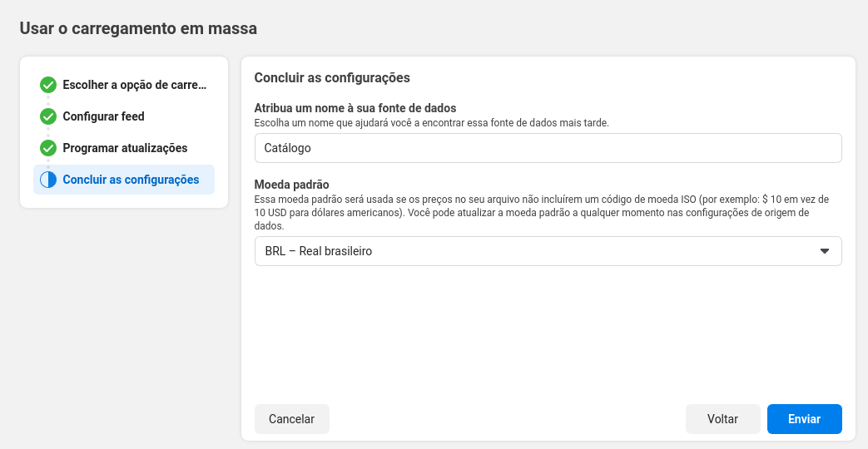Go back with the Voltar button
This screenshot has width=868, height=449.
tap(722, 419)
